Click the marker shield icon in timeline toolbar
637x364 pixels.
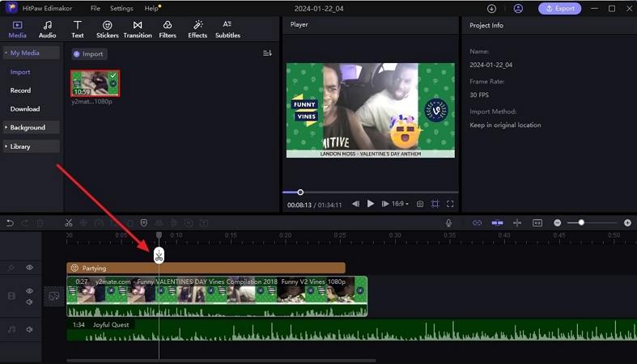pyautogui.click(x=144, y=222)
